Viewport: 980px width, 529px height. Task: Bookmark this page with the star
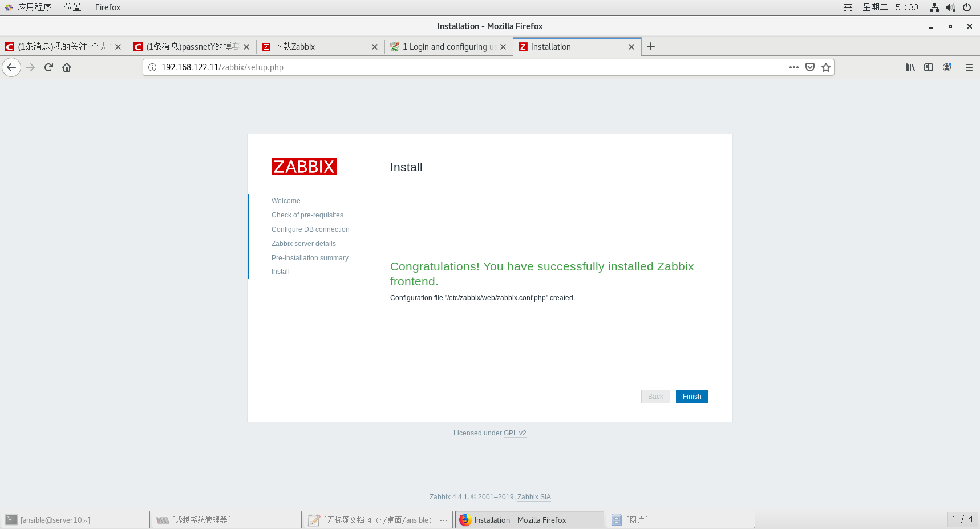825,67
